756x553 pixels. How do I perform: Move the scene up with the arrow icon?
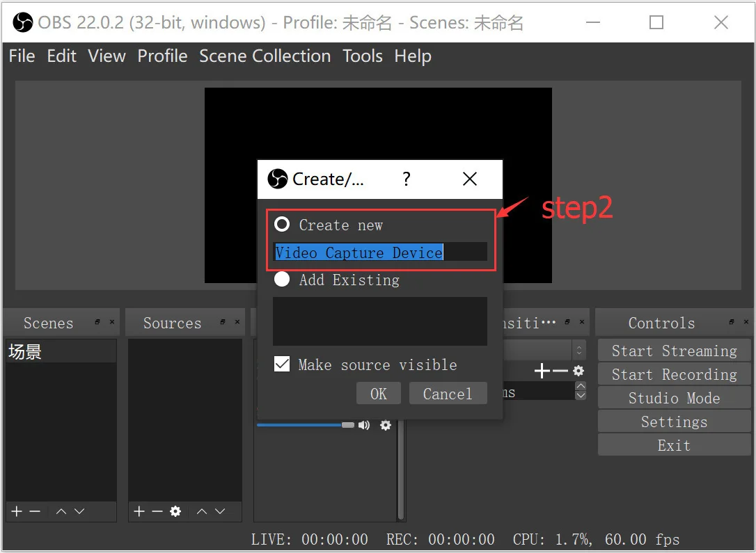click(61, 511)
